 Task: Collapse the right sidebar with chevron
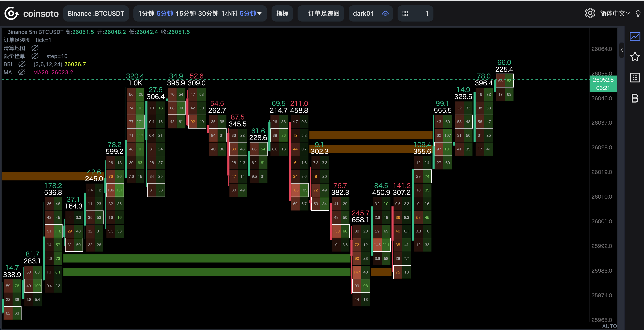622,50
